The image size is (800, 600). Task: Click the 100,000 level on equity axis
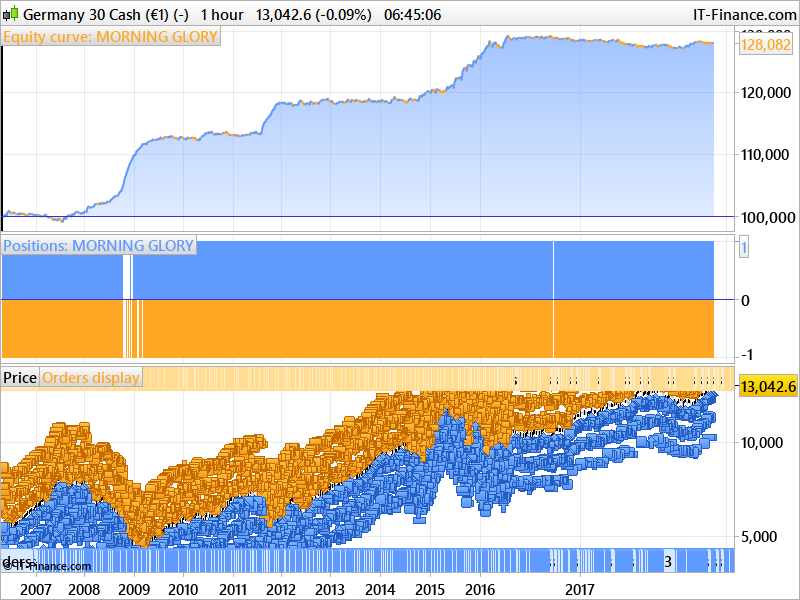[768, 217]
